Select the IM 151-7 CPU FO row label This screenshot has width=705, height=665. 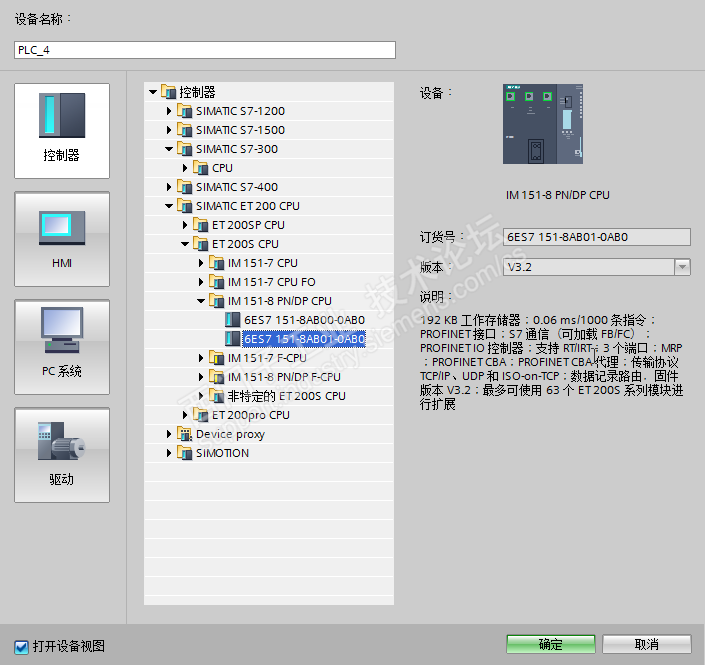pyautogui.click(x=272, y=282)
